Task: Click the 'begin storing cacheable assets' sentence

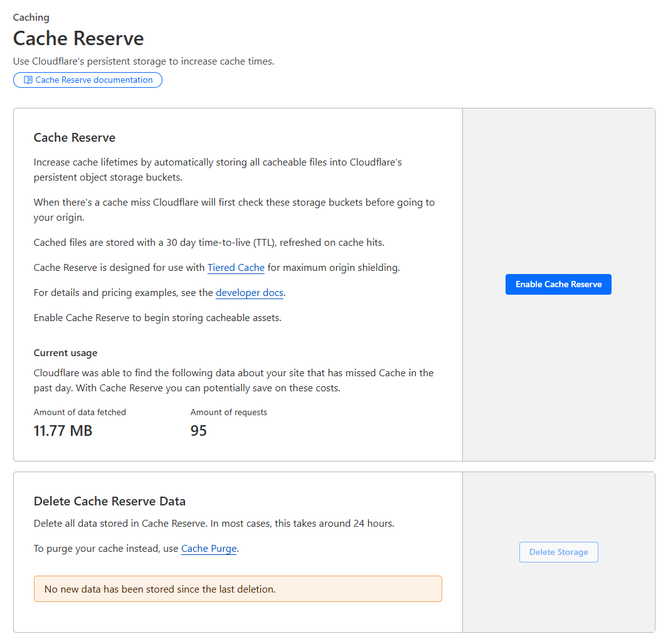Action: [x=157, y=318]
